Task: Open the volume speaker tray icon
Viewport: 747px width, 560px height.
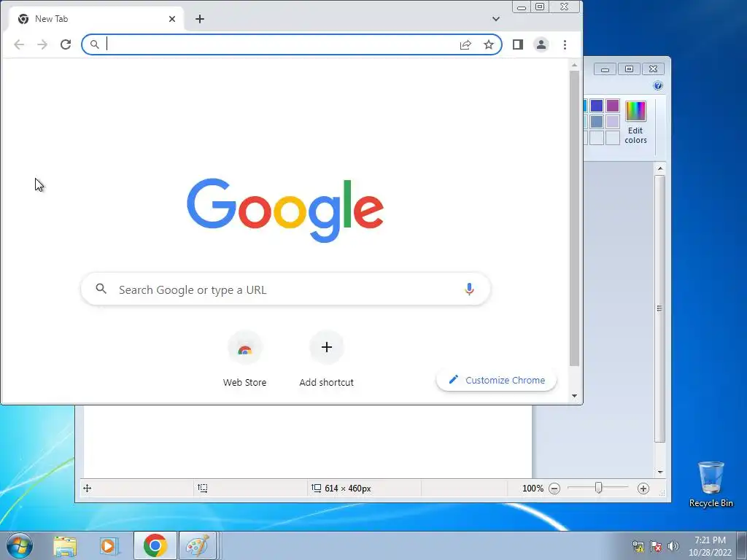Action: (x=673, y=547)
